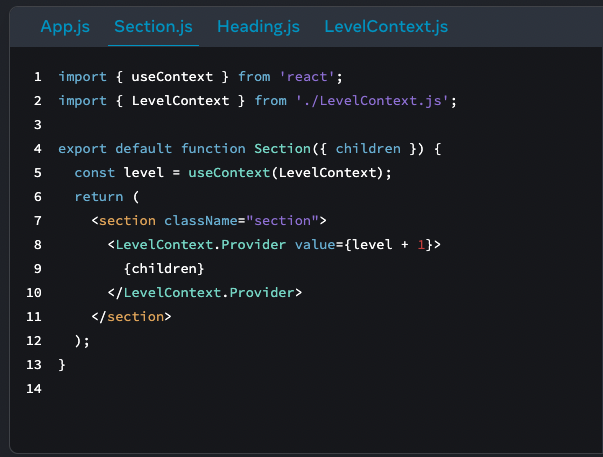Click the 'value' attribute on line 8
603x457 pixels.
(315, 245)
